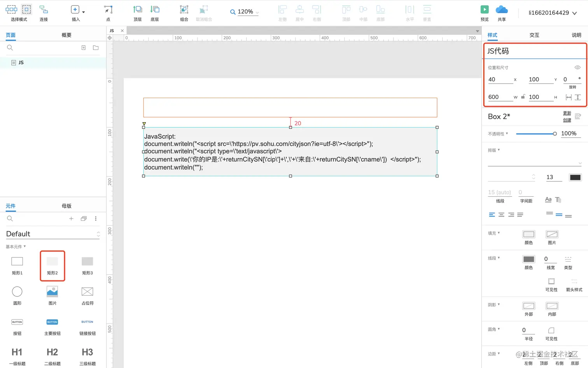Select the JavaScript text widget on canvas
Screen dimensions: 588x368
(290, 151)
